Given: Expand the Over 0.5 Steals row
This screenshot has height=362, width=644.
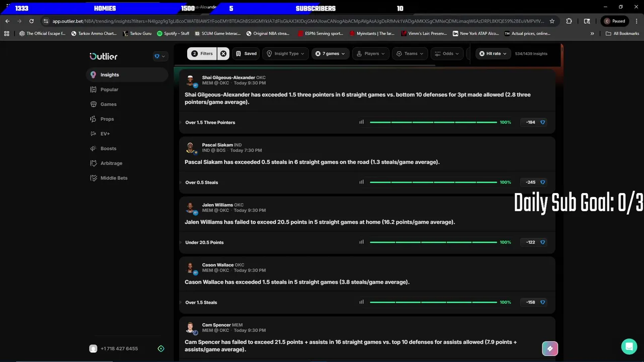Looking at the screenshot, I should tap(182, 183).
